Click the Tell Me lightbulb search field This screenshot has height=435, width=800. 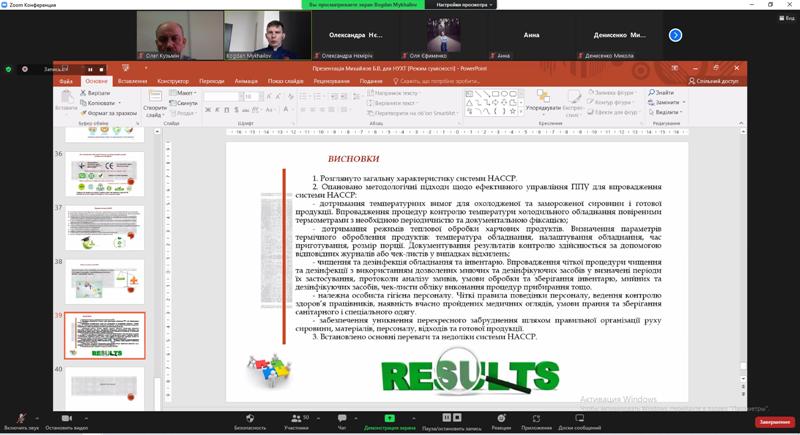tap(436, 81)
